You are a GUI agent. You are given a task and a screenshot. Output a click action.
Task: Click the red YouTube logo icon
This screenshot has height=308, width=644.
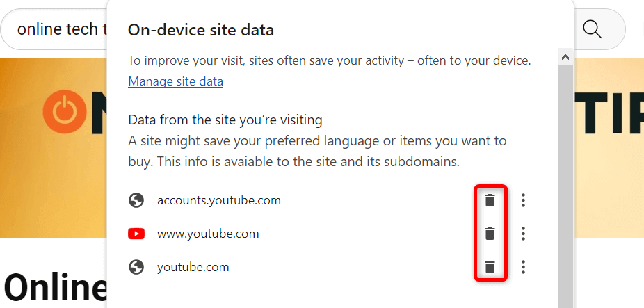(x=136, y=234)
